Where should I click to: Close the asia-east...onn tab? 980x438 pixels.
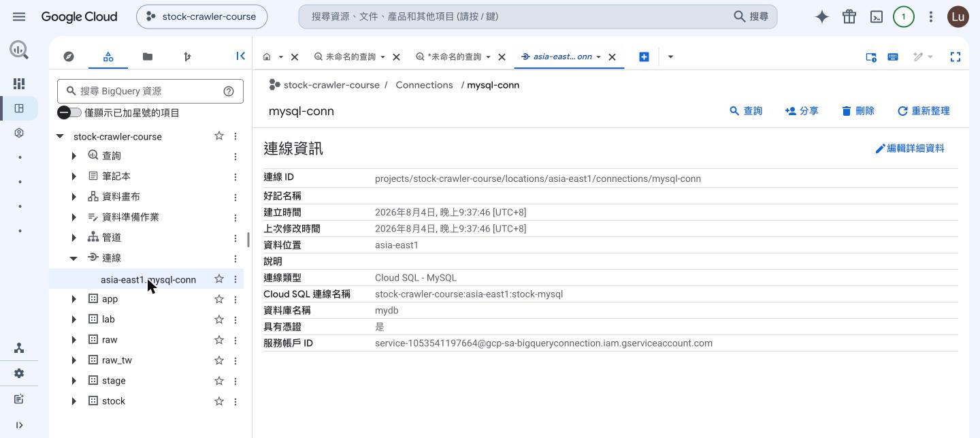[612, 57]
